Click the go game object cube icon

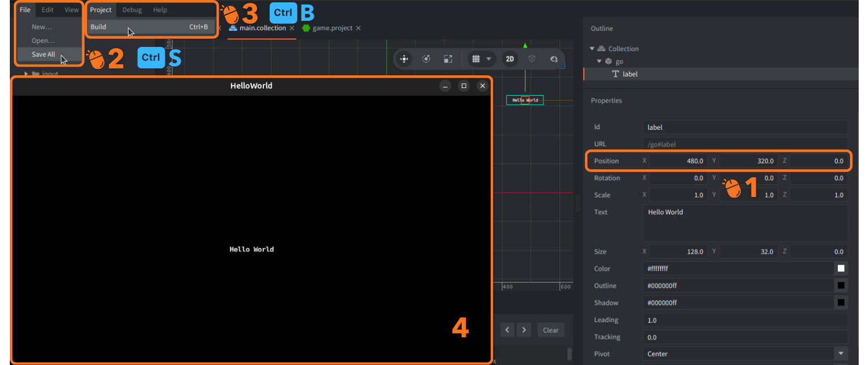608,61
